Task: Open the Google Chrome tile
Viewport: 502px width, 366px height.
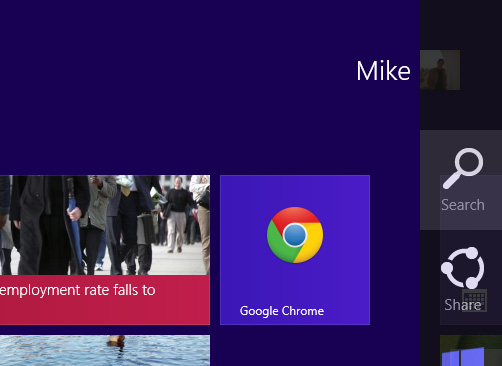Action: [x=295, y=250]
